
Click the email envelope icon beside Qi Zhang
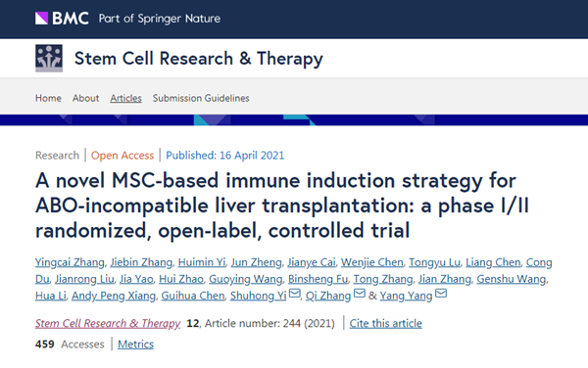(360, 293)
